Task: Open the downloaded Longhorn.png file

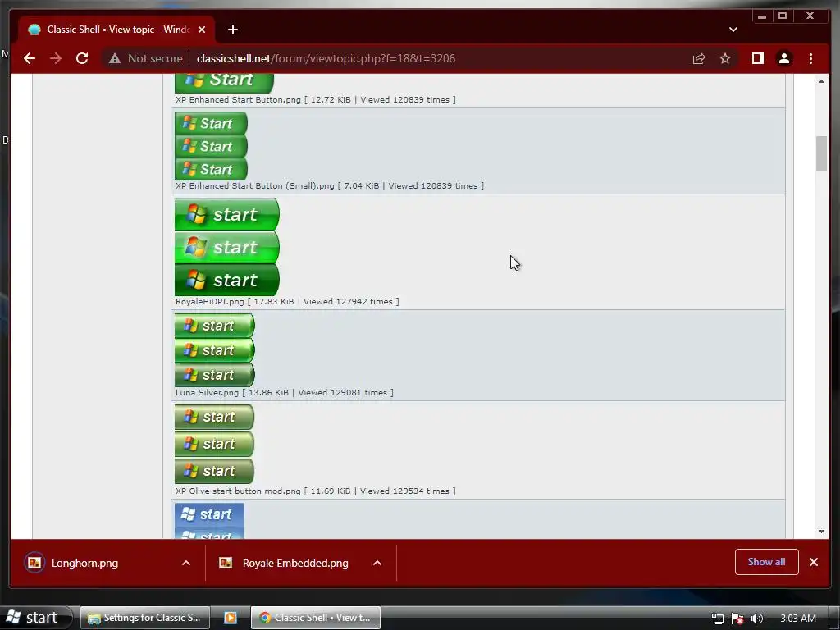Action: click(x=84, y=563)
